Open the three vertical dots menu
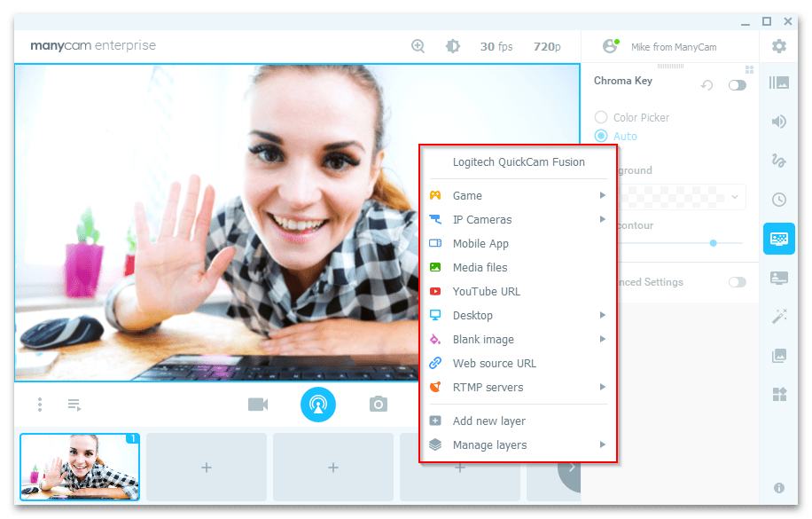 click(40, 405)
